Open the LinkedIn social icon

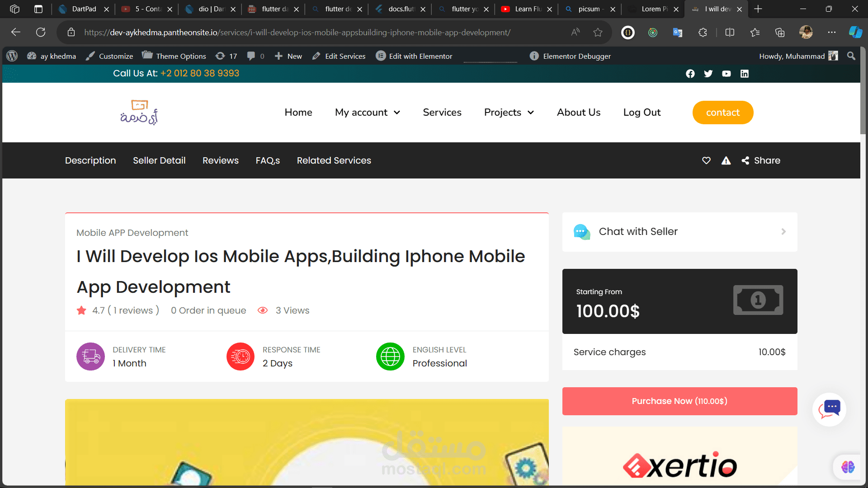pyautogui.click(x=744, y=74)
